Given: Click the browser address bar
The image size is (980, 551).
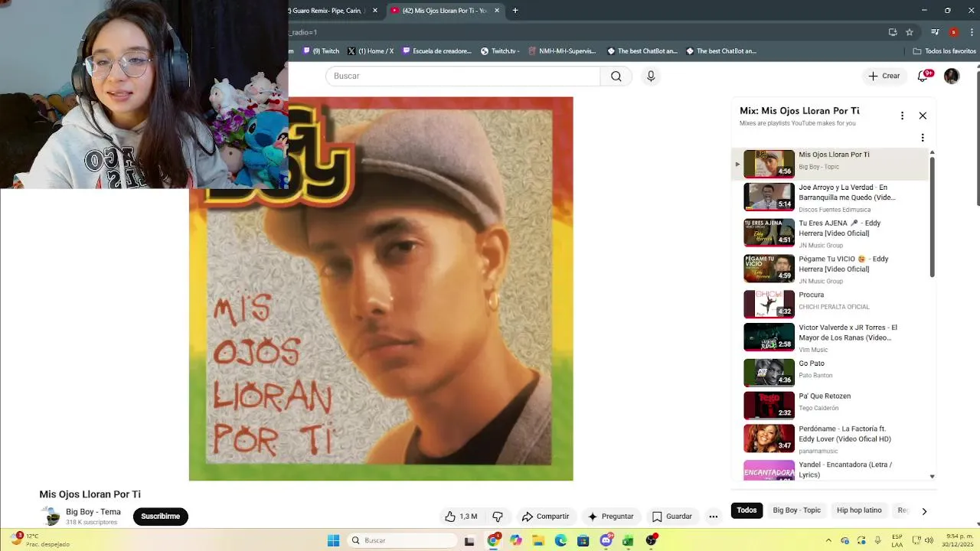Looking at the screenshot, I should 586,32.
